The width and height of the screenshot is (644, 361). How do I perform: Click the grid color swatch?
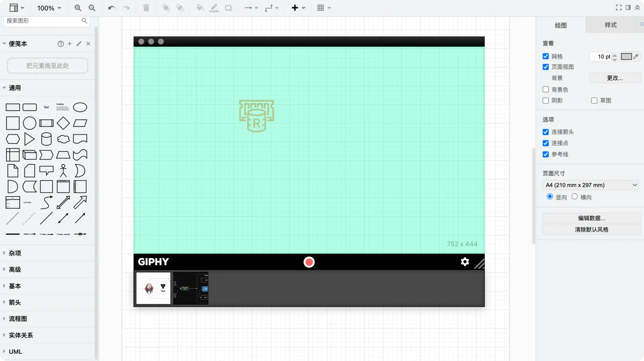pyautogui.click(x=626, y=57)
